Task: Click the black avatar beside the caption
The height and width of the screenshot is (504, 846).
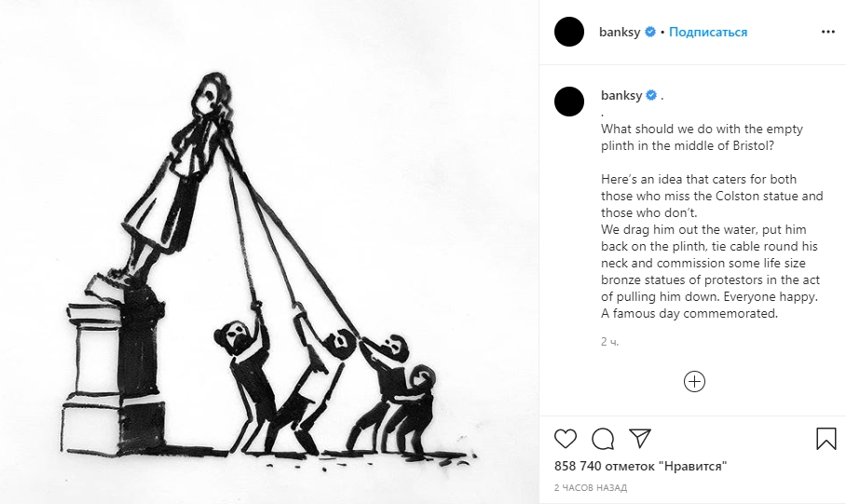Action: point(569,102)
